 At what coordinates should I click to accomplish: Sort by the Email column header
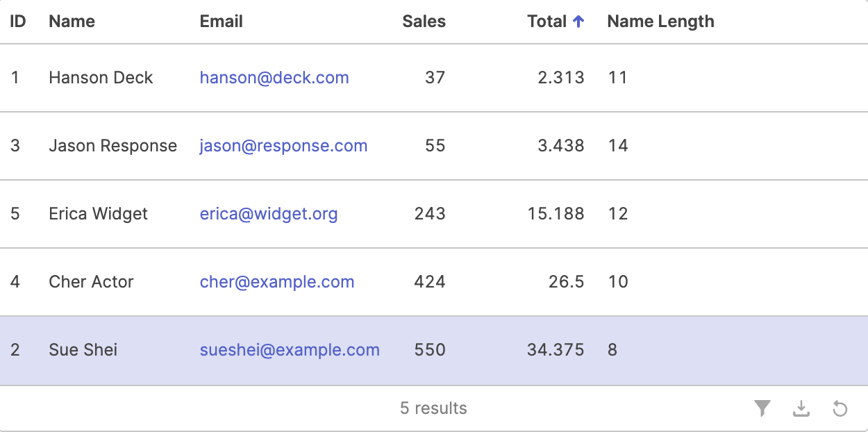click(x=222, y=22)
